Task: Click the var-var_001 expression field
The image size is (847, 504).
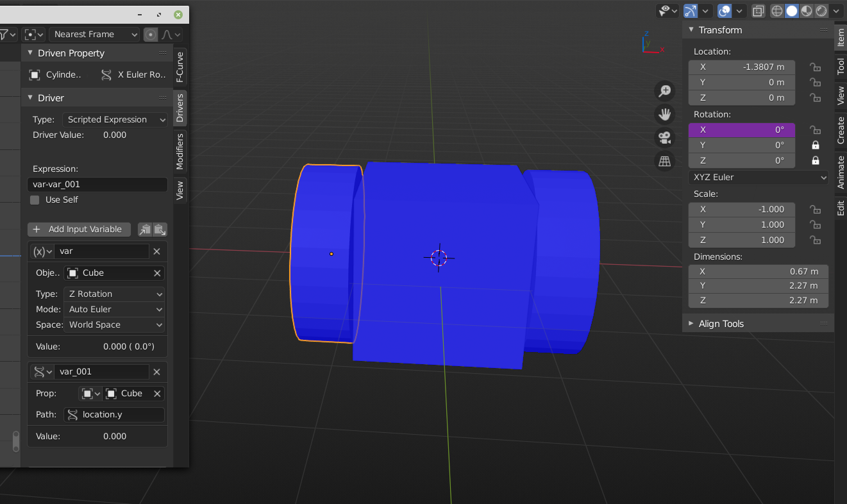Action: click(x=97, y=184)
